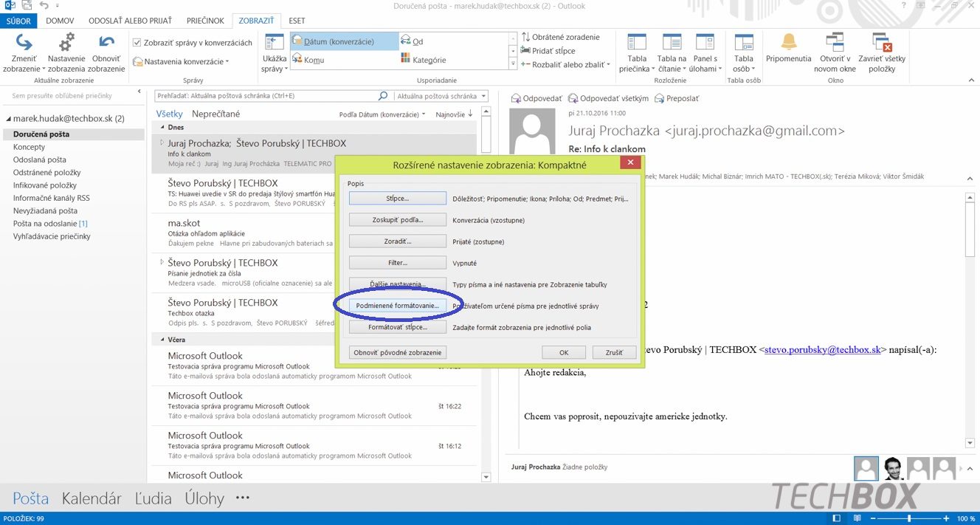This screenshot has width=980, height=525.
Task: Click the undo arrow in the quick access toolbar
Action: click(44, 6)
